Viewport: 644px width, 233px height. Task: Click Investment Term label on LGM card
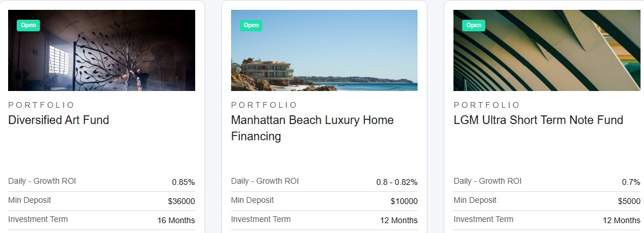[483, 219]
